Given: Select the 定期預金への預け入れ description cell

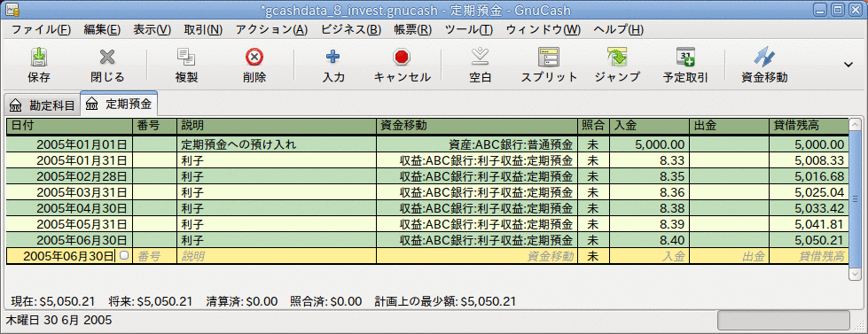Looking at the screenshot, I should (277, 145).
